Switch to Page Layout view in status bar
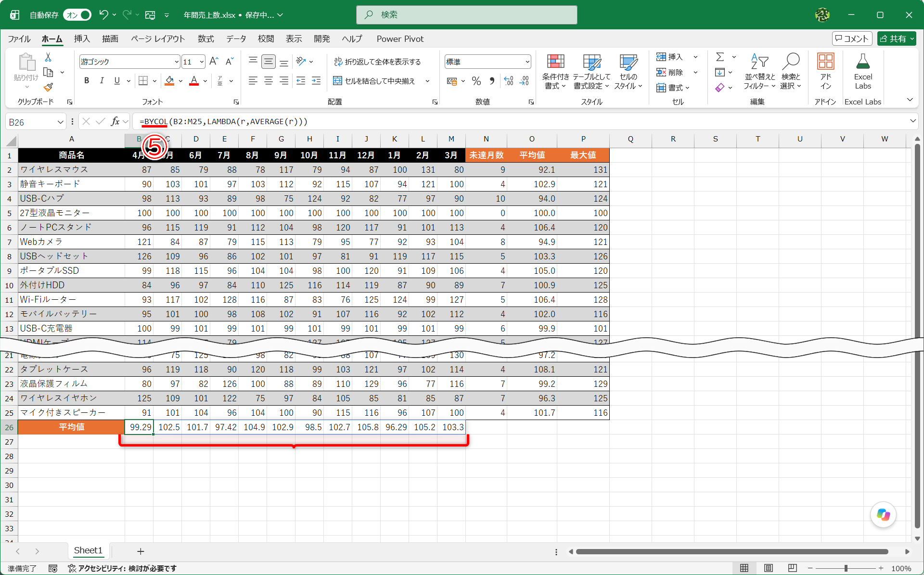The height and width of the screenshot is (575, 924). pos(769,568)
